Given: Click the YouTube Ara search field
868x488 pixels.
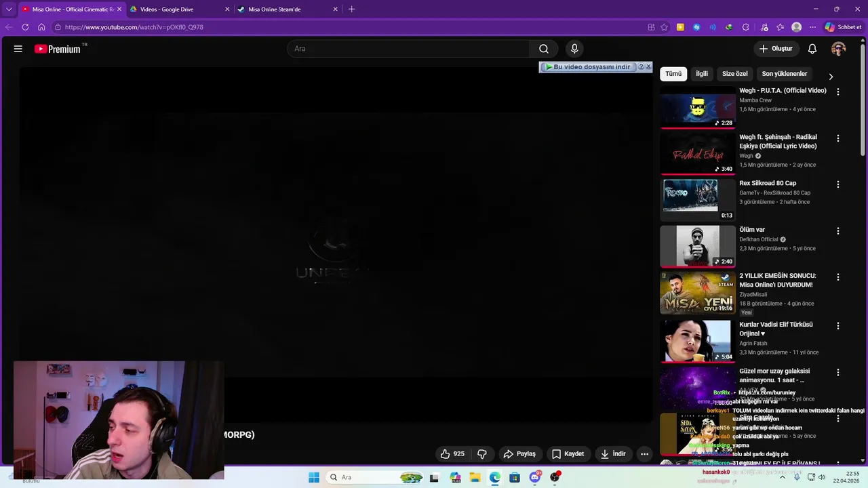Looking at the screenshot, I should click(x=409, y=49).
